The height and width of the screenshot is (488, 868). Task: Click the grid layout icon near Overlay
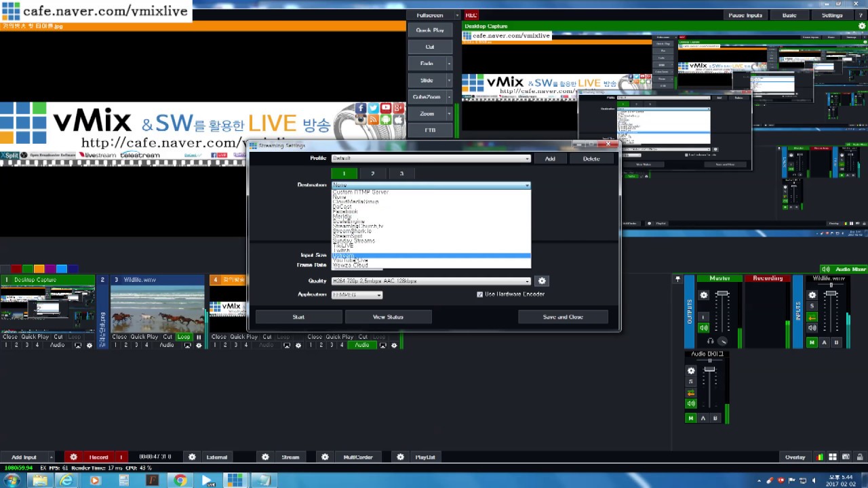tap(832, 457)
